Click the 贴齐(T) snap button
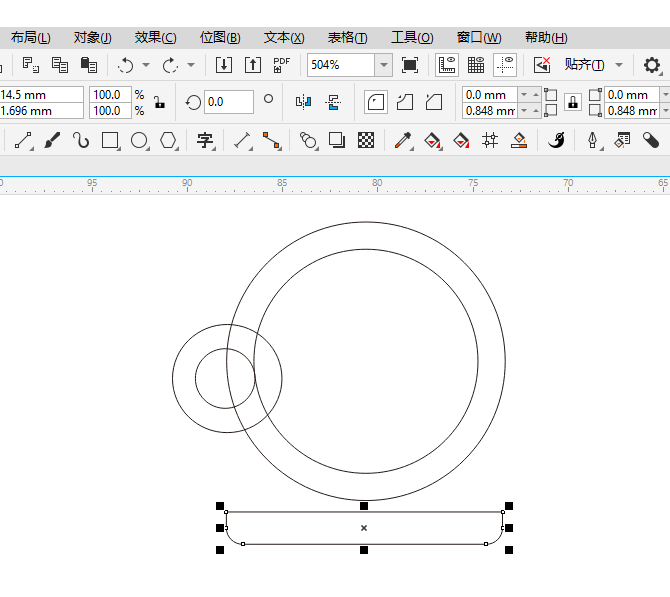The height and width of the screenshot is (597, 670). [584, 65]
